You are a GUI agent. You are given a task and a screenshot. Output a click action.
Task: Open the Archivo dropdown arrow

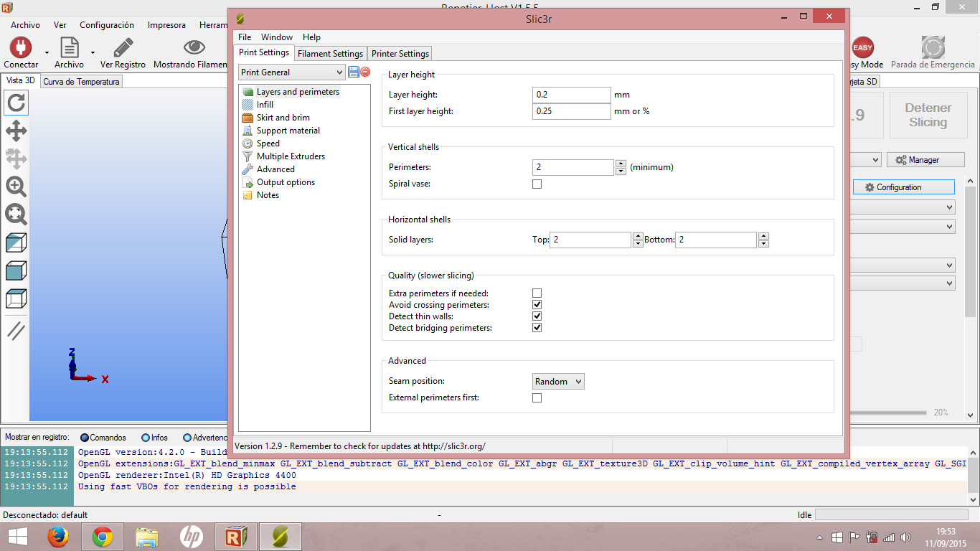[93, 52]
